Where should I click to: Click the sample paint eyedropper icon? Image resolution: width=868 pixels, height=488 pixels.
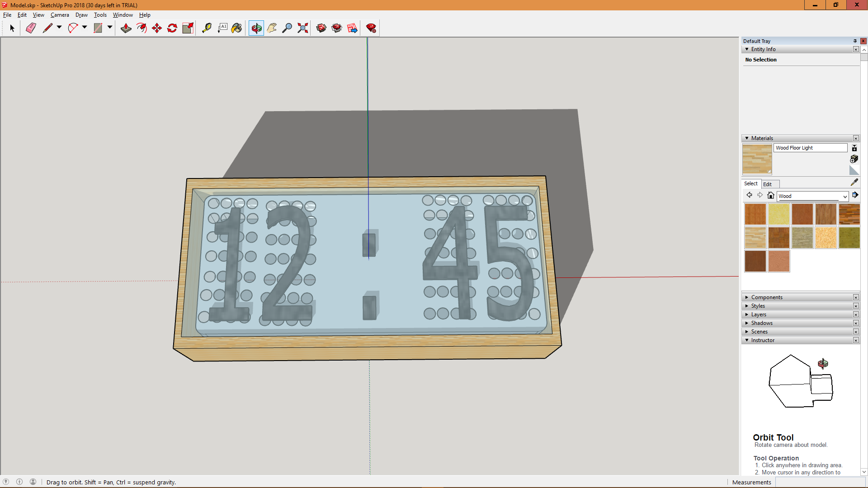pos(854,182)
